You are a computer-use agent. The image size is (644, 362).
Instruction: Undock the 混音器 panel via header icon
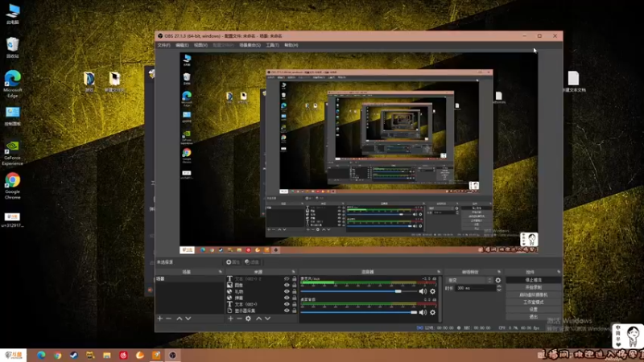click(439, 272)
